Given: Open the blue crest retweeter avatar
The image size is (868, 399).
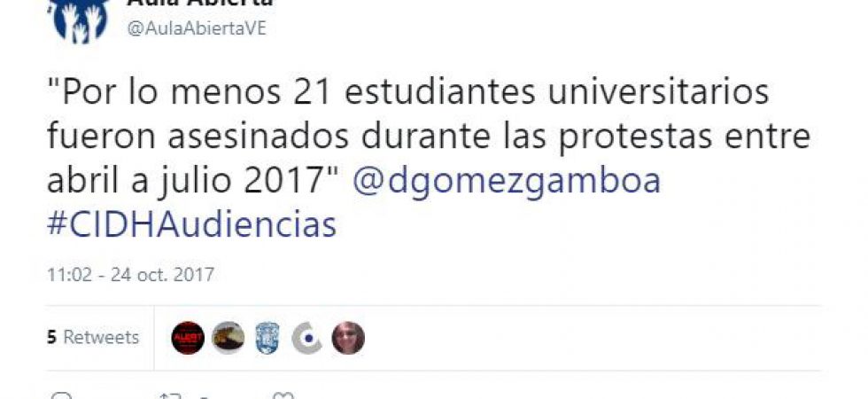Looking at the screenshot, I should (267, 338).
